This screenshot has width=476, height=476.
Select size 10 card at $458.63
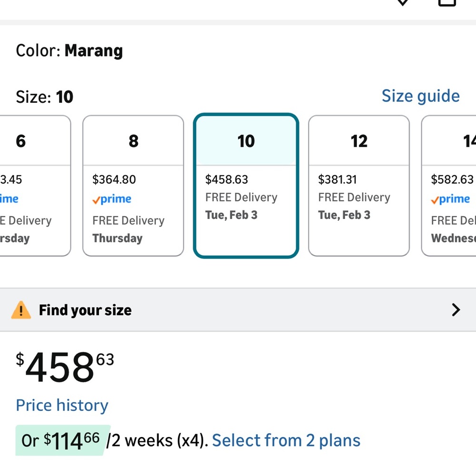[x=246, y=186]
